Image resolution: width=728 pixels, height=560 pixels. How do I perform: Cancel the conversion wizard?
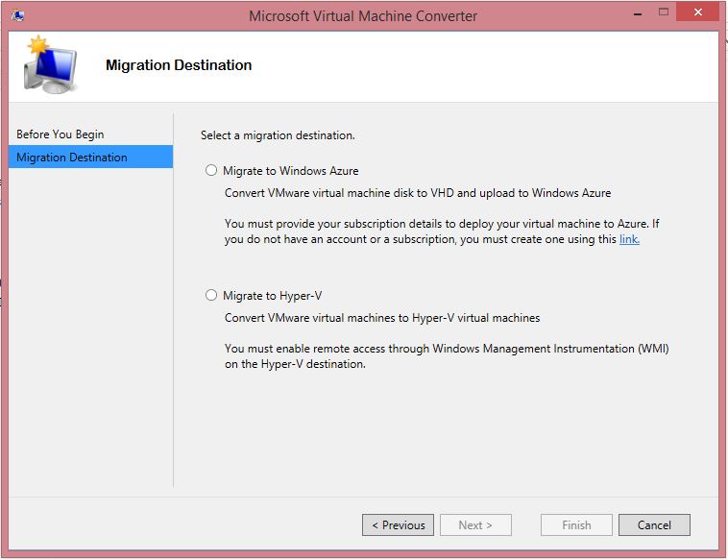coord(654,524)
